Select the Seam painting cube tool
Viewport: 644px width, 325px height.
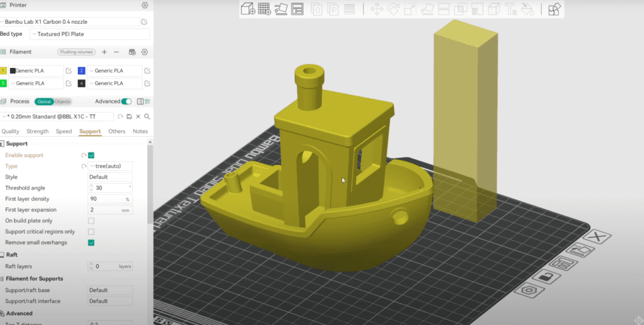494,9
